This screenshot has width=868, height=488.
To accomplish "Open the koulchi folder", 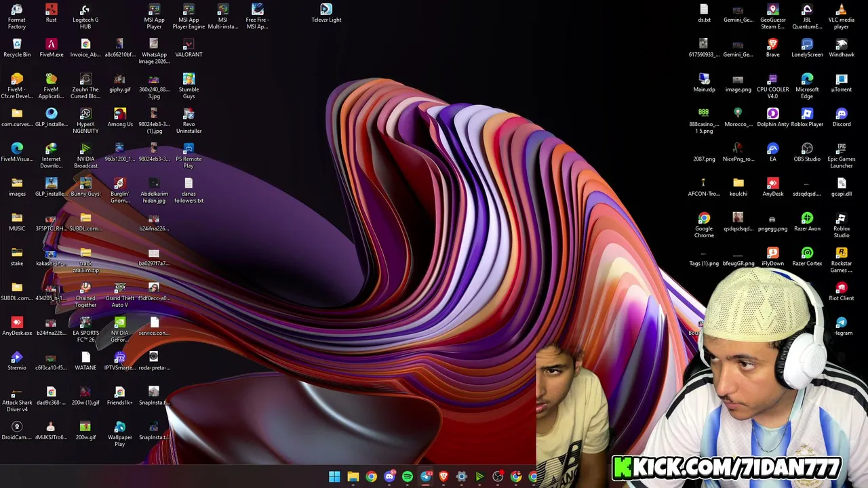I will point(738,187).
